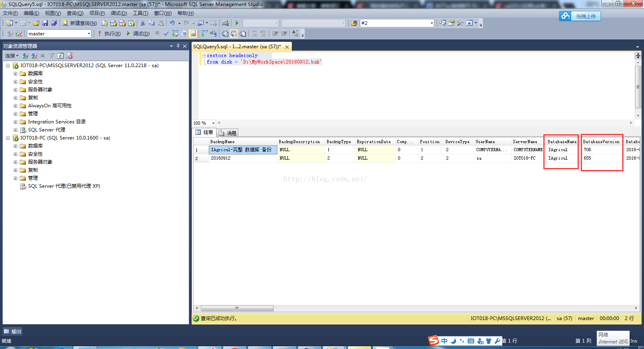644x349 pixels.
Task: Open the master database dropdown
Action: point(89,34)
